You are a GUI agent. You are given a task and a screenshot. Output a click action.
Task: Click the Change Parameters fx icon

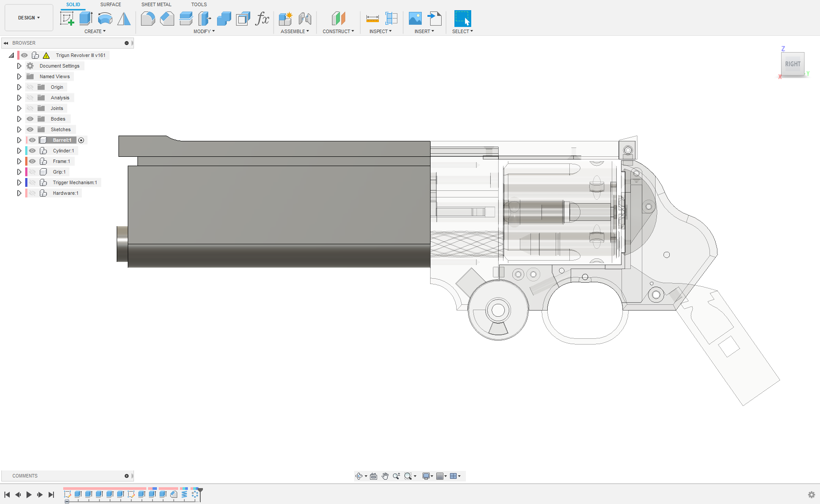click(x=262, y=19)
